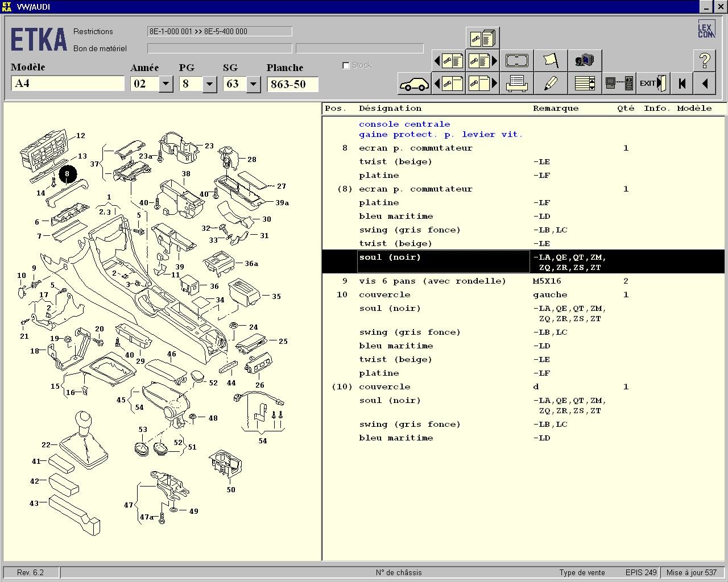Click the multi-page illustration overview icon
728x582 pixels.
(x=482, y=38)
